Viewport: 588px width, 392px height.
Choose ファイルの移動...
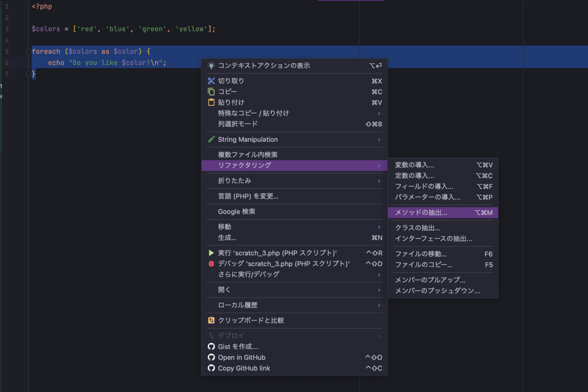tap(443, 254)
